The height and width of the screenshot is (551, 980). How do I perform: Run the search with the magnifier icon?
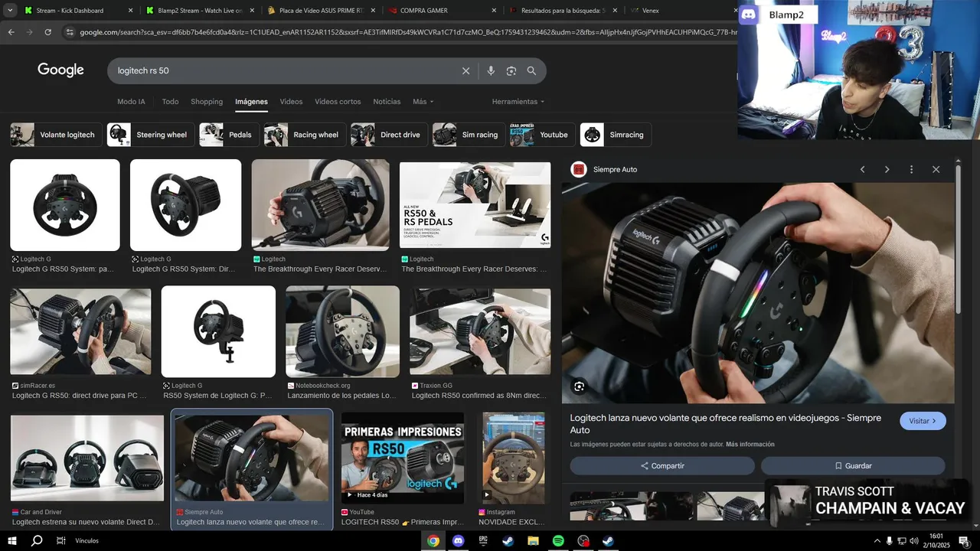click(x=531, y=70)
